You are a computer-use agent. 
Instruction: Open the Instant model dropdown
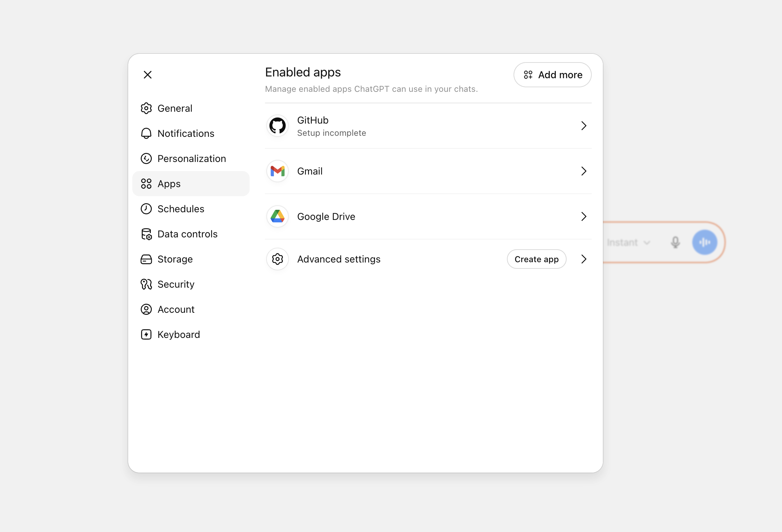[x=628, y=242]
